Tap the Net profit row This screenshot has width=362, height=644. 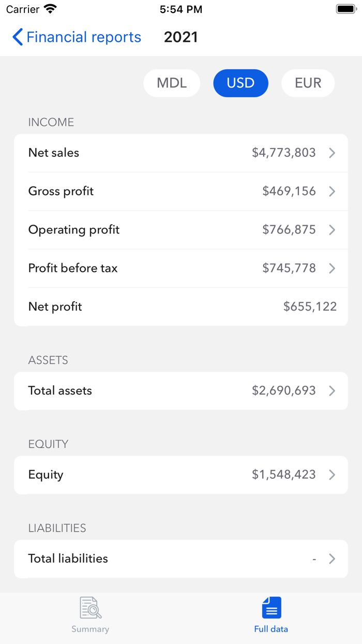[x=181, y=306]
